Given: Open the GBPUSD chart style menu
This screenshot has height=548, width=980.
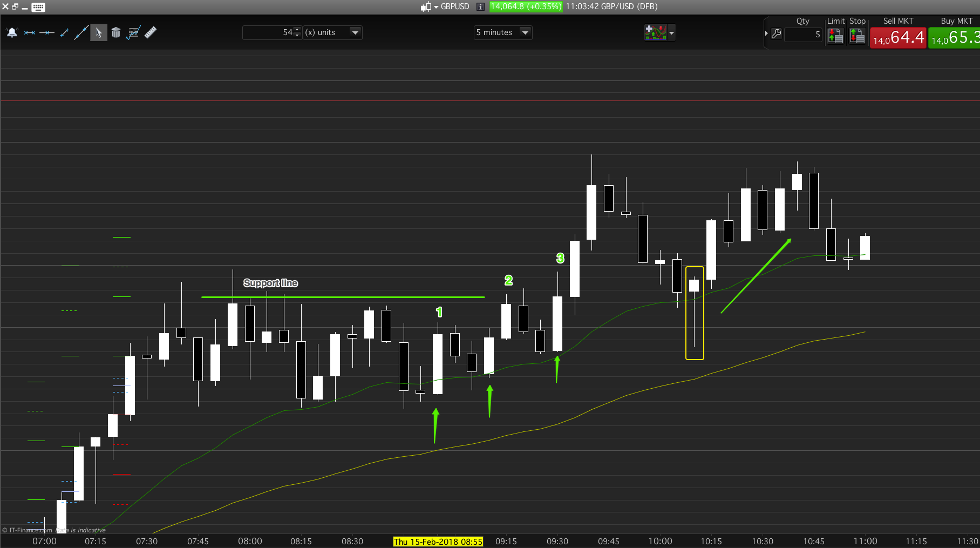Looking at the screenshot, I should pyautogui.click(x=427, y=6).
